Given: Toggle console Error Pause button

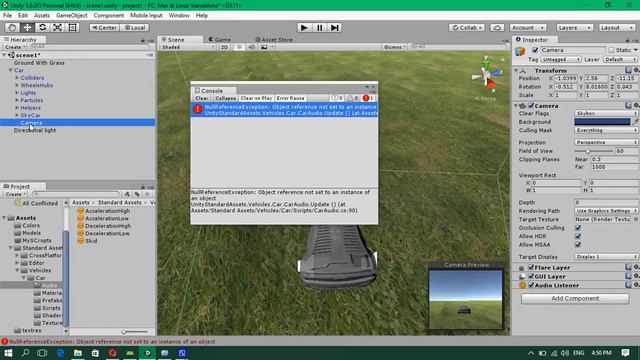Looking at the screenshot, I should tap(291, 98).
